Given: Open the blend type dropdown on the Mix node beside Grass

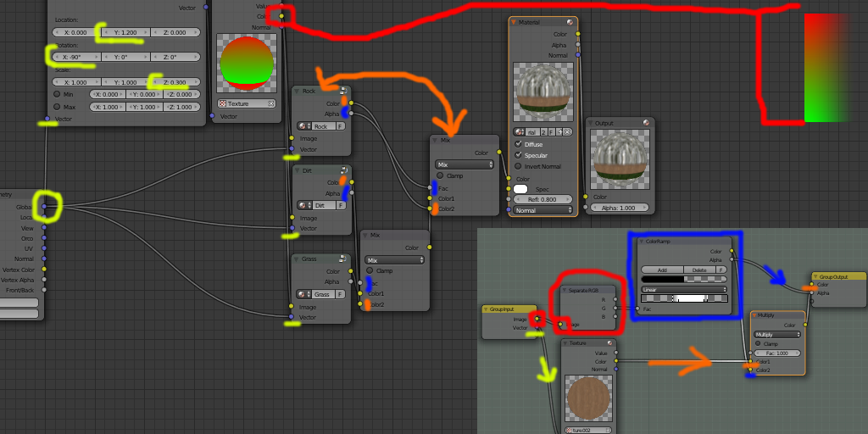Looking at the screenshot, I should pyautogui.click(x=395, y=259).
